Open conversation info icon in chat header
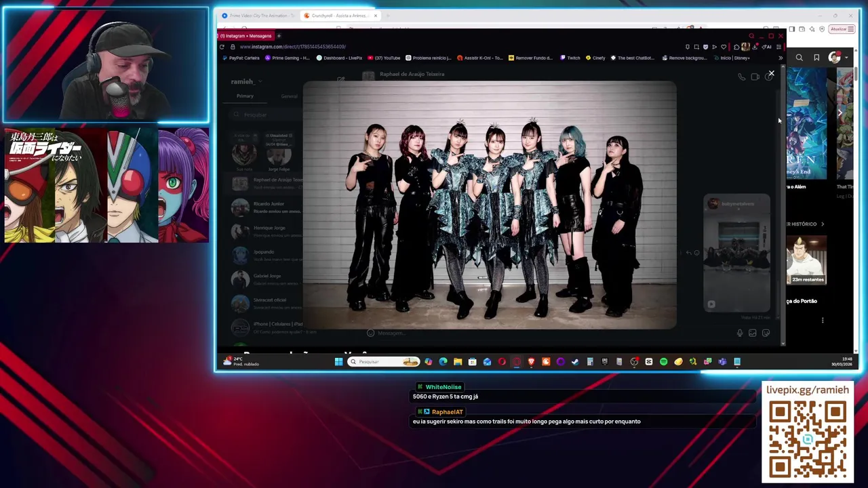 click(768, 77)
